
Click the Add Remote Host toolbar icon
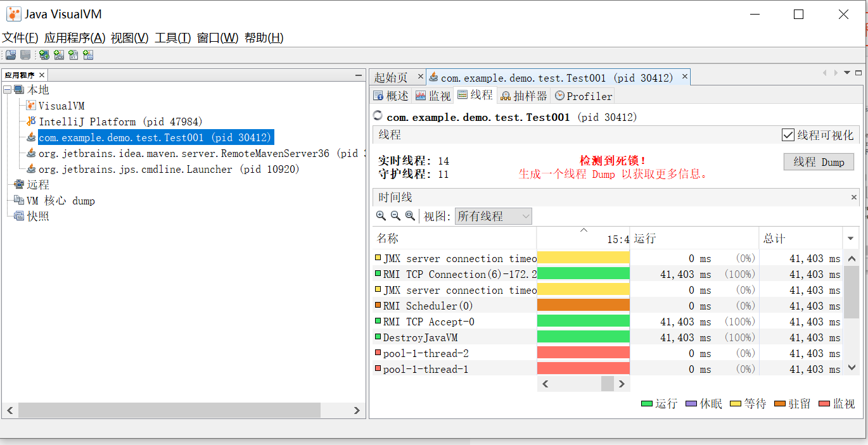pyautogui.click(x=44, y=55)
